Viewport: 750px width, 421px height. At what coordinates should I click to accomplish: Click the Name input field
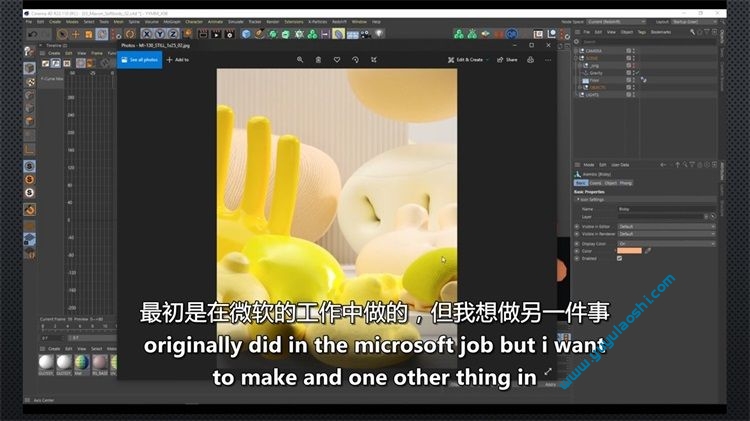point(666,209)
